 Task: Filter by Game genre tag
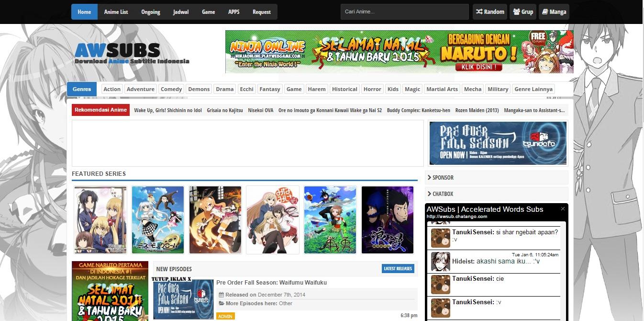pyautogui.click(x=294, y=89)
